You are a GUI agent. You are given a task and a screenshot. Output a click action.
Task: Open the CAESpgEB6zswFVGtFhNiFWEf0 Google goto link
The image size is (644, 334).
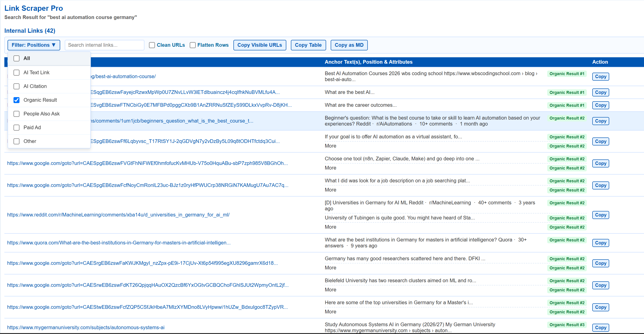tap(148, 163)
